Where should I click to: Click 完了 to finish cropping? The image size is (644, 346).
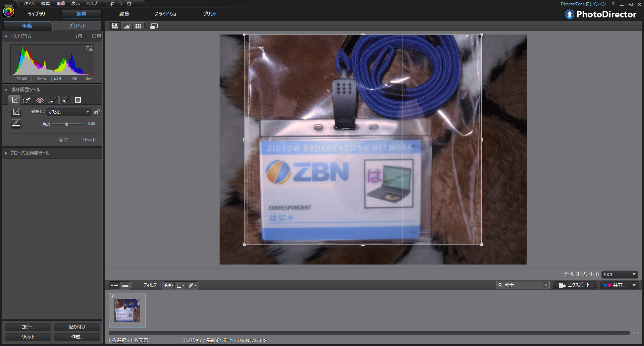pyautogui.click(x=63, y=140)
